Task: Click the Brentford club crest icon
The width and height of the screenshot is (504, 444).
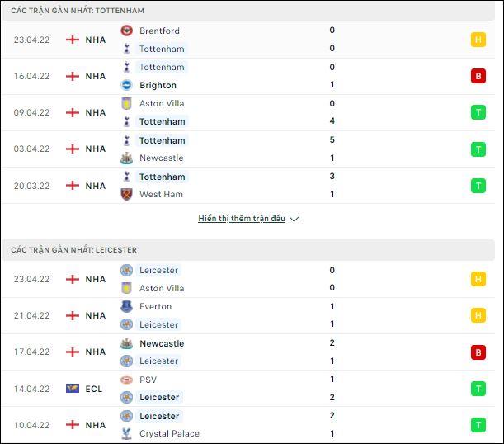Action: coord(126,31)
